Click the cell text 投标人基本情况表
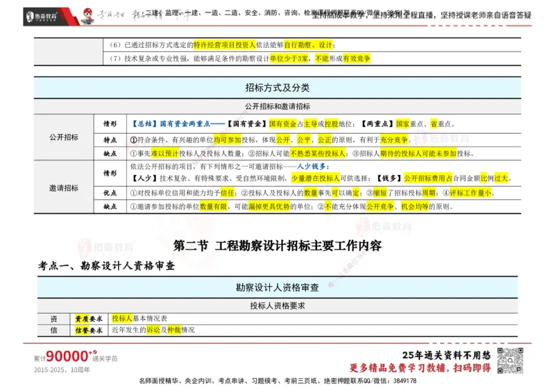555x392 pixels. [x=139, y=318]
